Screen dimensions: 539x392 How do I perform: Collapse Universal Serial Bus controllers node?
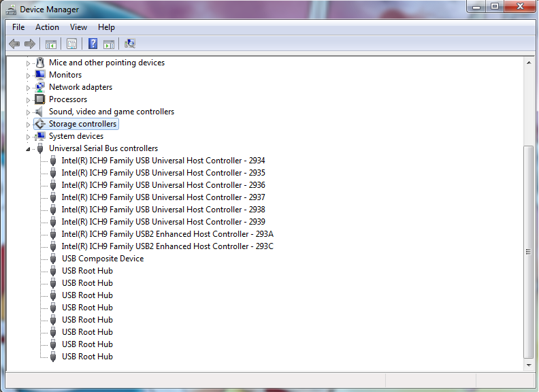(28, 149)
